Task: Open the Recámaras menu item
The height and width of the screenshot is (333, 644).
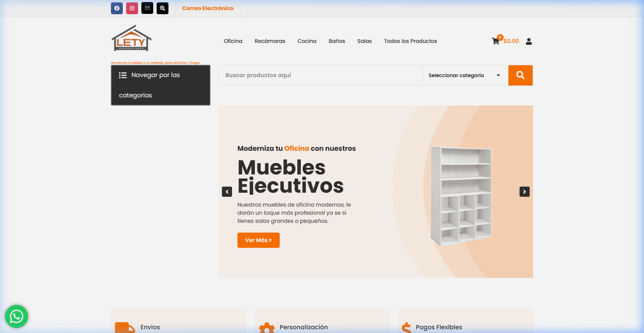Action: (270, 41)
